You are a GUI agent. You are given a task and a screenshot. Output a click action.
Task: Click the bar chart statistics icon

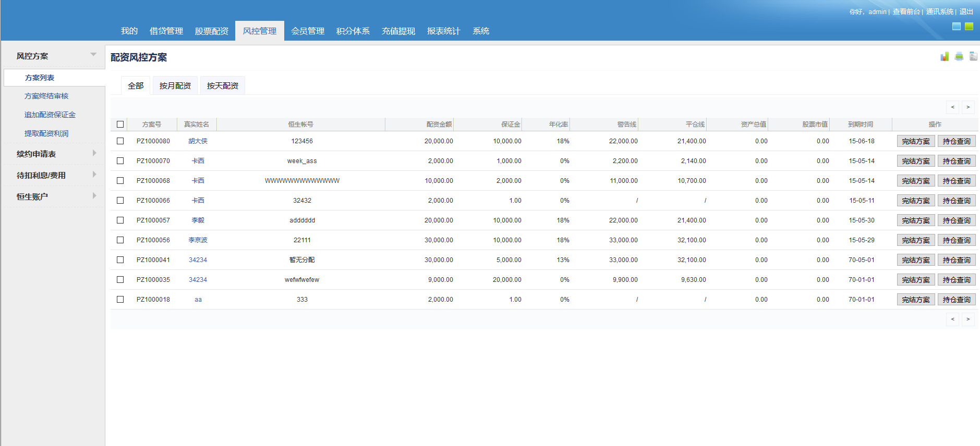(x=945, y=56)
